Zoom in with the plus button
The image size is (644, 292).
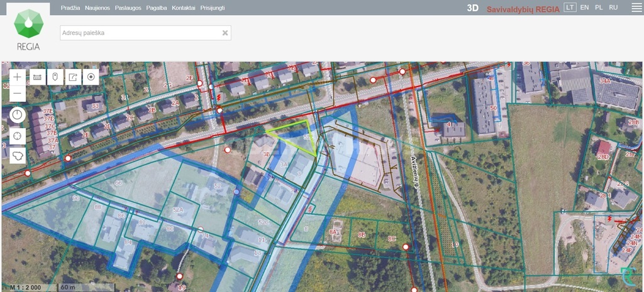pyautogui.click(x=17, y=77)
